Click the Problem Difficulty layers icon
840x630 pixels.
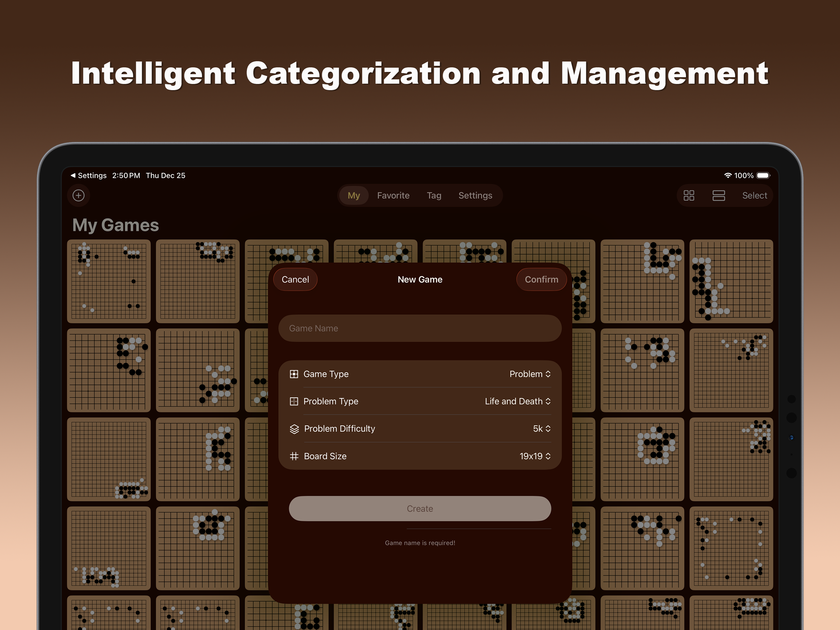click(294, 429)
